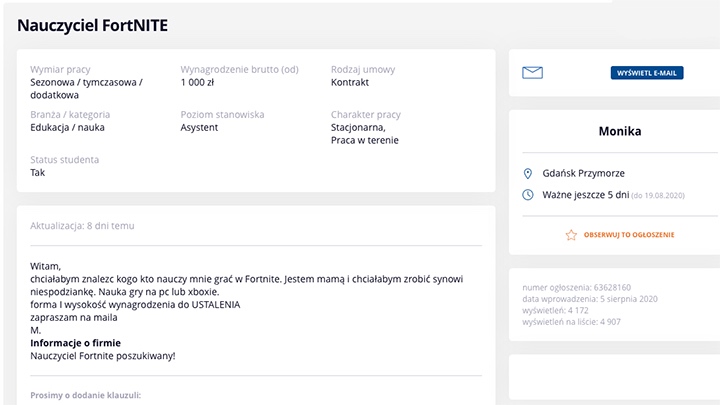The image size is (720, 405).
Task: Click the star icon to follow listing
Action: point(571,235)
